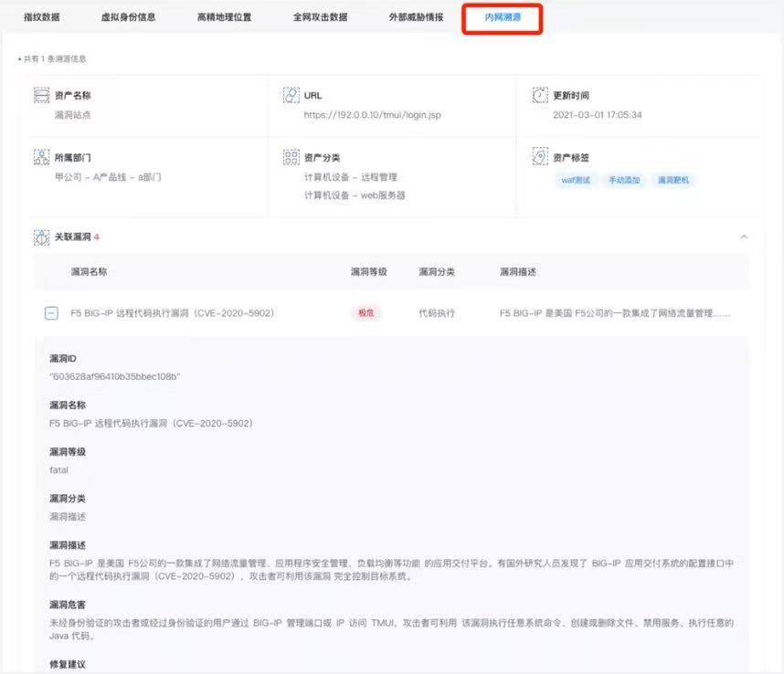
Task: Click the 所属部门 organization icon
Action: pyautogui.click(x=41, y=157)
